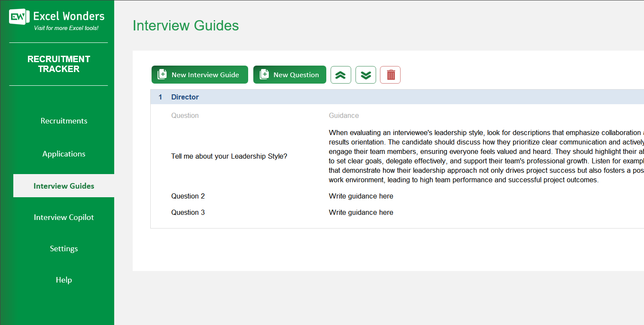644x325 pixels.
Task: Edit the guidance cell for Question 3
Action: tap(361, 212)
